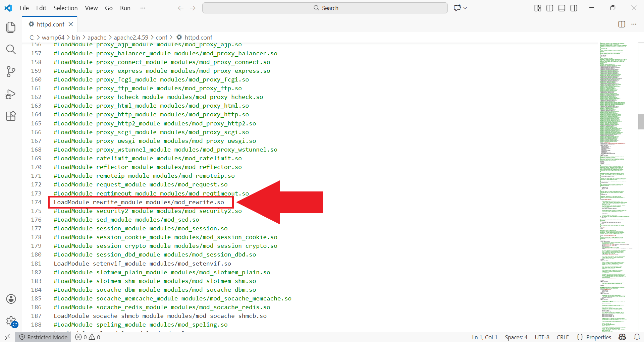Change CRLF line endings setting
The image size is (644, 342).
563,337
